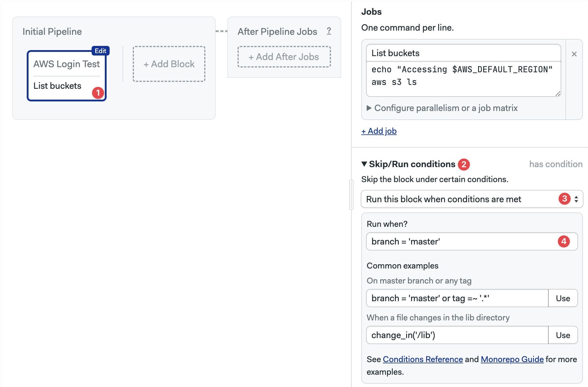This screenshot has width=588, height=387.
Task: Click the + Add job link
Action: pos(379,131)
